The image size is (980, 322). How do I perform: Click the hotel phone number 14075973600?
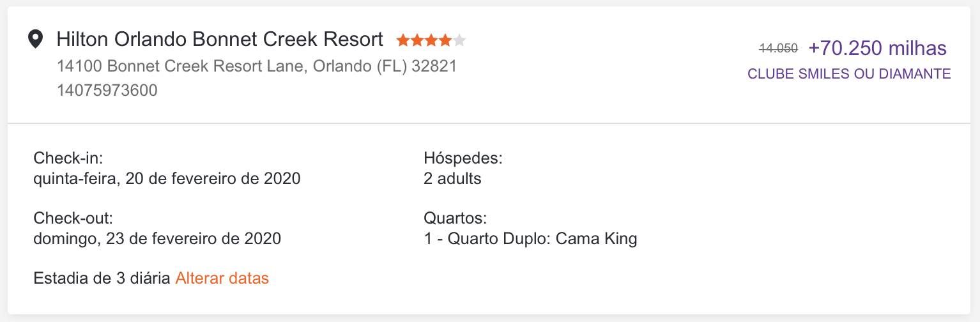107,91
